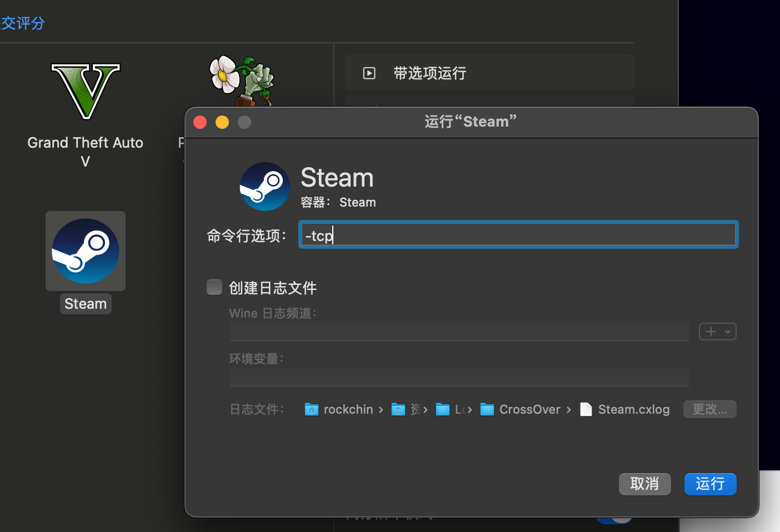Click the CrossOver folder in the log path
The image size is (780, 532).
pos(521,410)
